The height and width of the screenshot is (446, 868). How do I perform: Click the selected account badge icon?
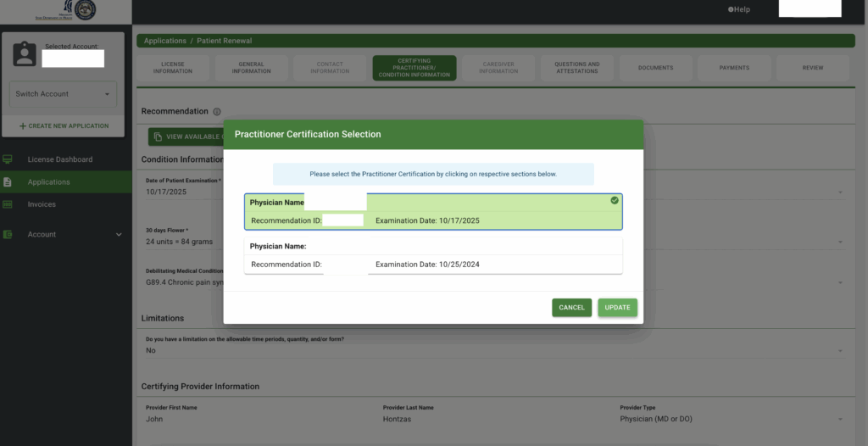coord(25,54)
